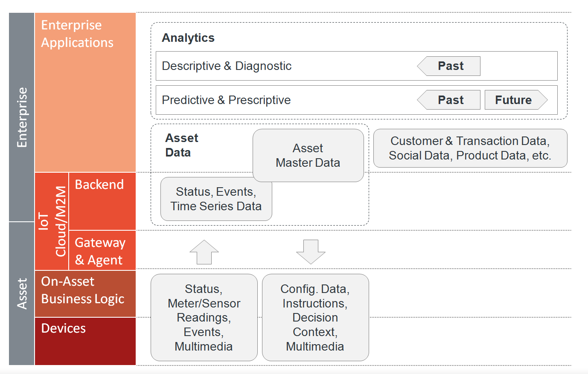Click the Asset vertical sidebar label
Image resolution: width=588 pixels, height=374 pixels.
[x=22, y=294]
